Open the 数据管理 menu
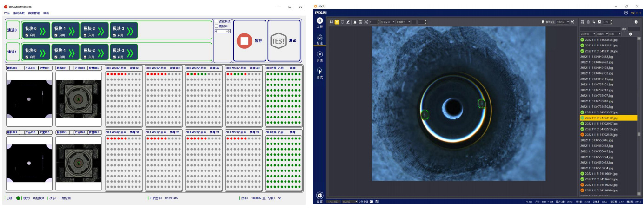This screenshot has height=210, width=644. click(34, 13)
